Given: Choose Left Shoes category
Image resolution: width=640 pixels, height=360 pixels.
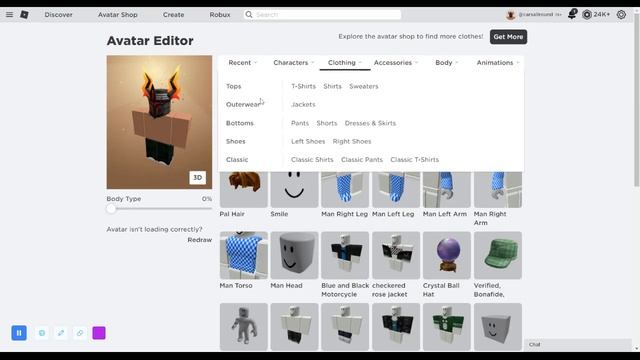Looking at the screenshot, I should [308, 142].
